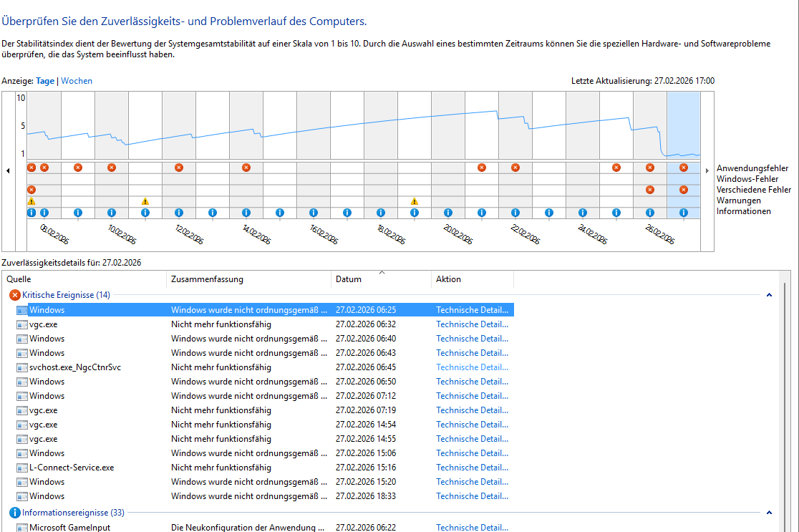Select the Windows row dated 07:12

(x=265, y=396)
